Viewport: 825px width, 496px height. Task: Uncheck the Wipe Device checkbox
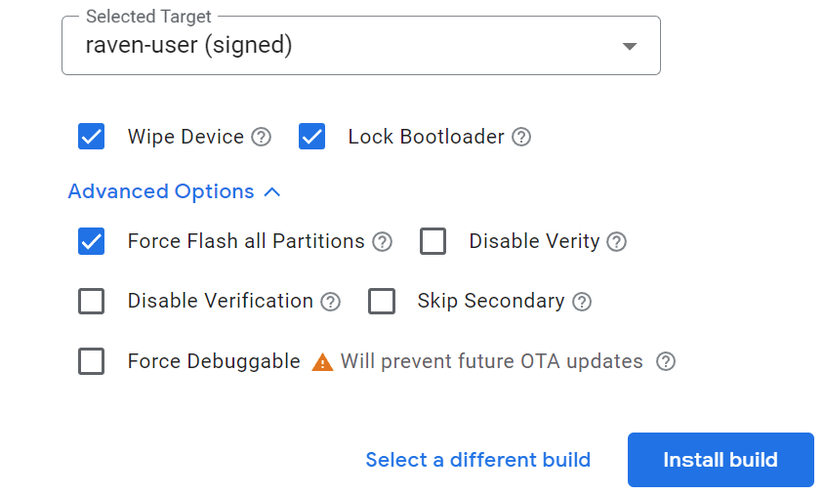91,137
